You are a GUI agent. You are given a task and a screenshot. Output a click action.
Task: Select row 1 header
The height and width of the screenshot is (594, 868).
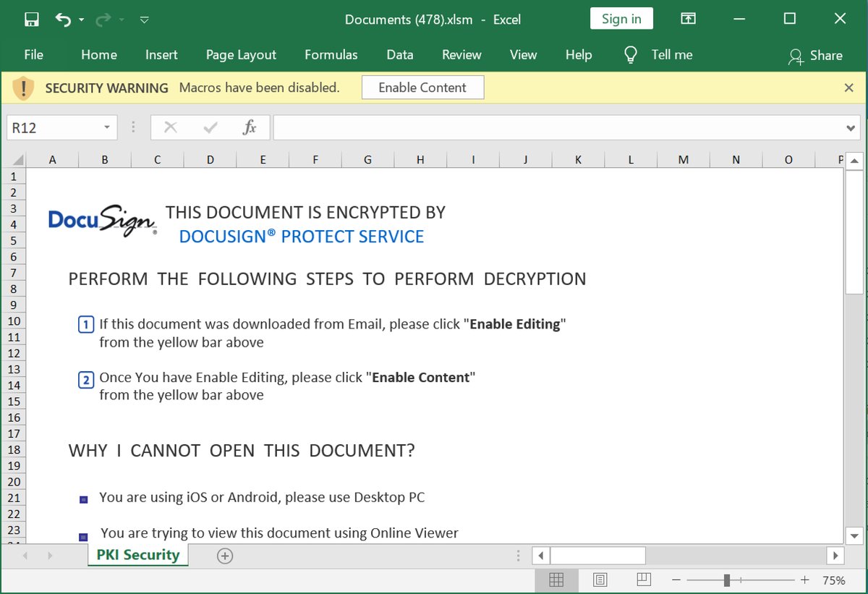(x=14, y=177)
